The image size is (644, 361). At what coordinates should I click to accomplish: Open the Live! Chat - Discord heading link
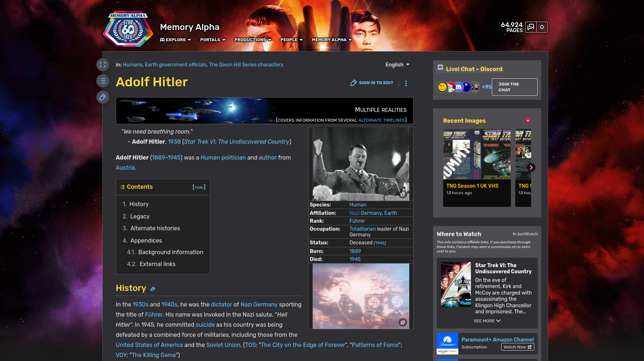[474, 69]
